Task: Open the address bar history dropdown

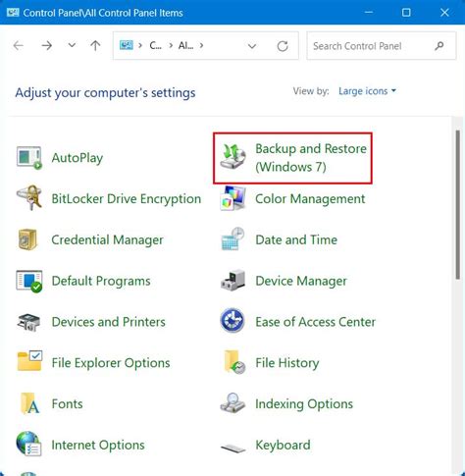Action: [252, 46]
